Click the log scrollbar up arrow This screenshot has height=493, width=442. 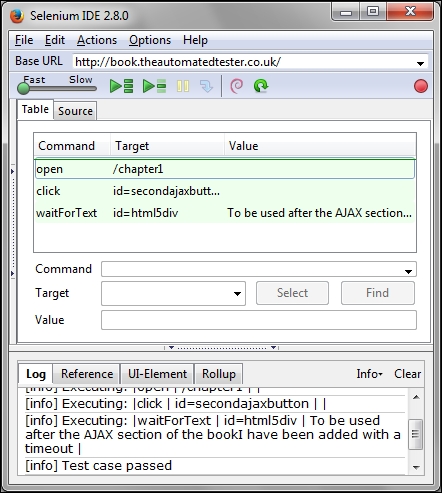point(416,397)
